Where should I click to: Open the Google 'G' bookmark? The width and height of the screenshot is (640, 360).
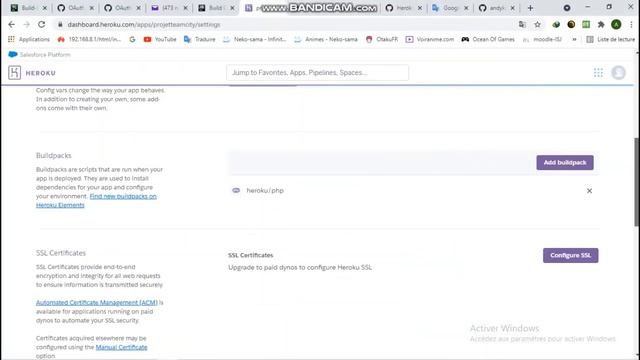click(132, 39)
